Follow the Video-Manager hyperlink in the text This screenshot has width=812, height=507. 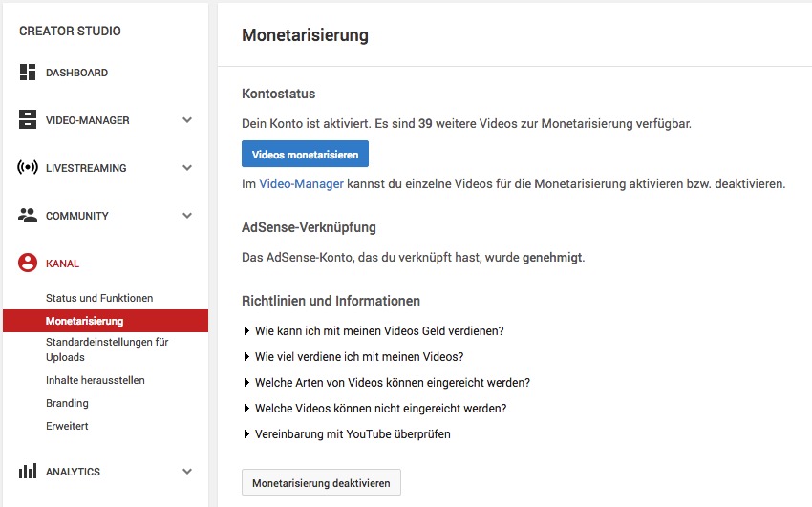[301, 183]
